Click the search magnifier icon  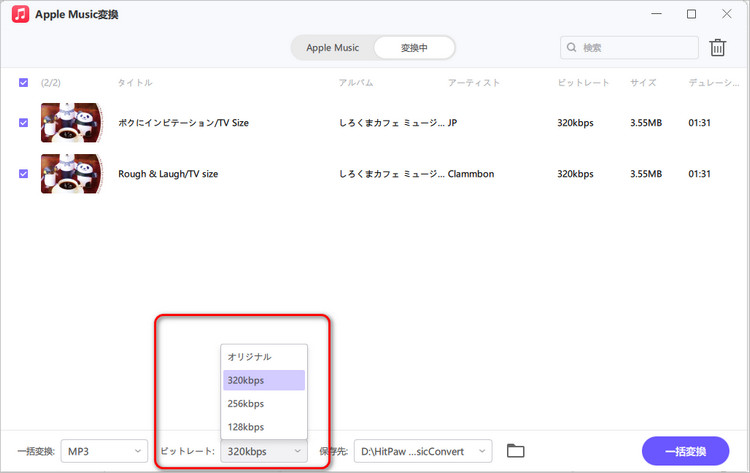coord(571,47)
